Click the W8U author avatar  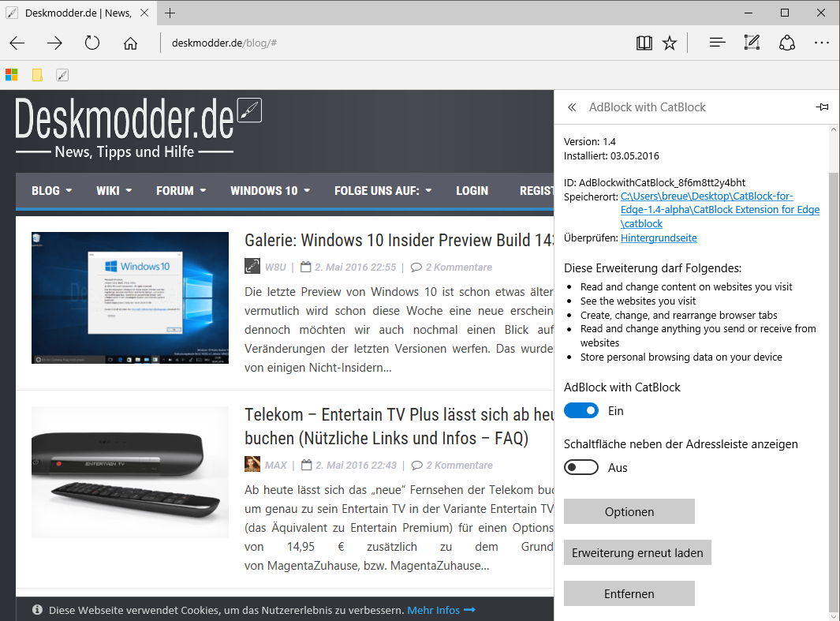coord(252,266)
